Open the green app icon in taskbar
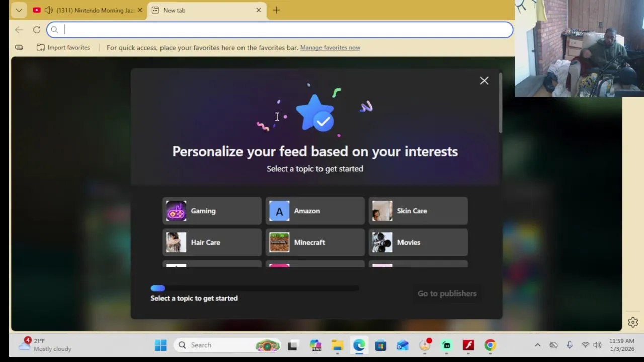Screen dimensions: 644x362 447,345
